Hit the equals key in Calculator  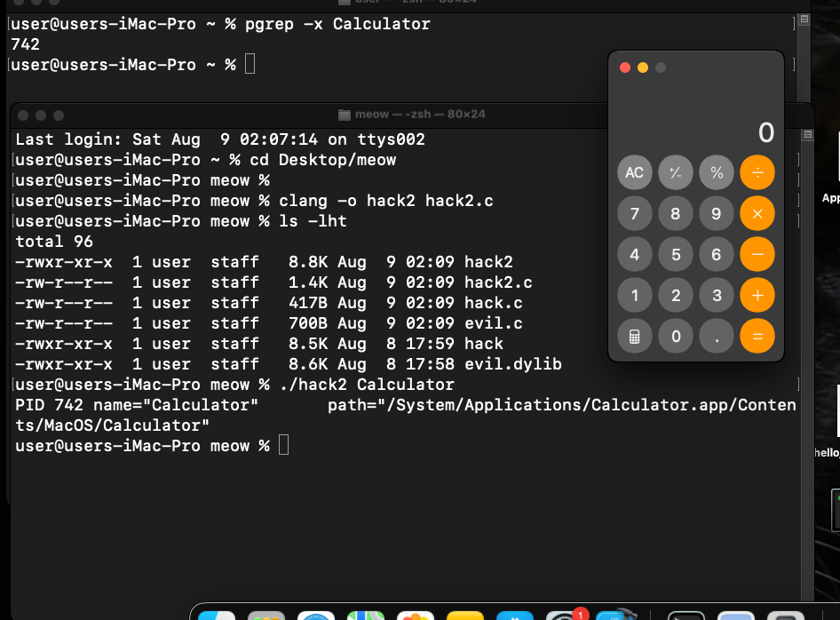[x=757, y=336]
